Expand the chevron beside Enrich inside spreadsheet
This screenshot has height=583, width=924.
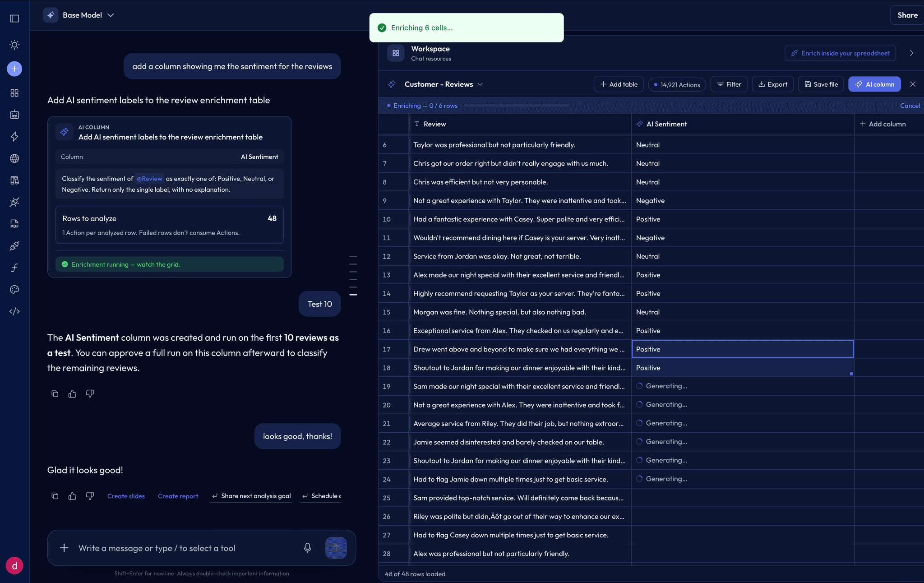pyautogui.click(x=911, y=53)
